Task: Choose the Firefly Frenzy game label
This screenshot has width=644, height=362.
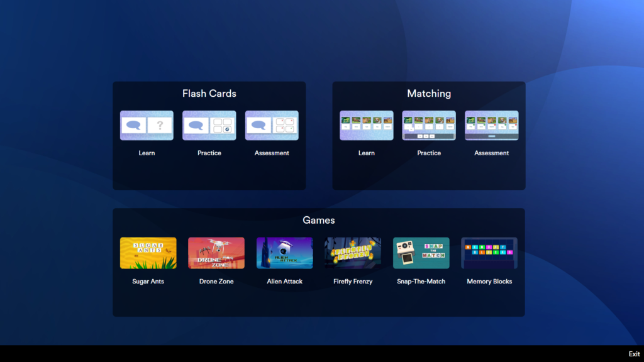Action: coord(353,282)
